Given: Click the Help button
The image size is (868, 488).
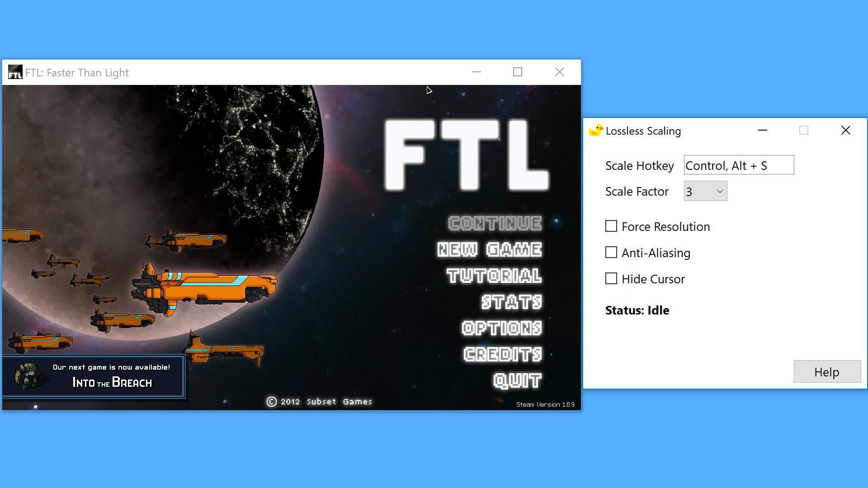Looking at the screenshot, I should (x=827, y=372).
